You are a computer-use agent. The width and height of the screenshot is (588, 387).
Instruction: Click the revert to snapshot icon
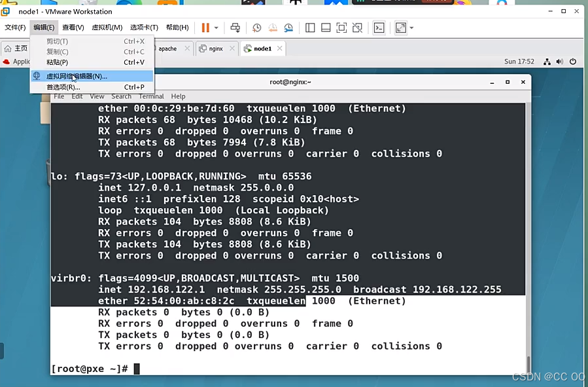coord(273,28)
